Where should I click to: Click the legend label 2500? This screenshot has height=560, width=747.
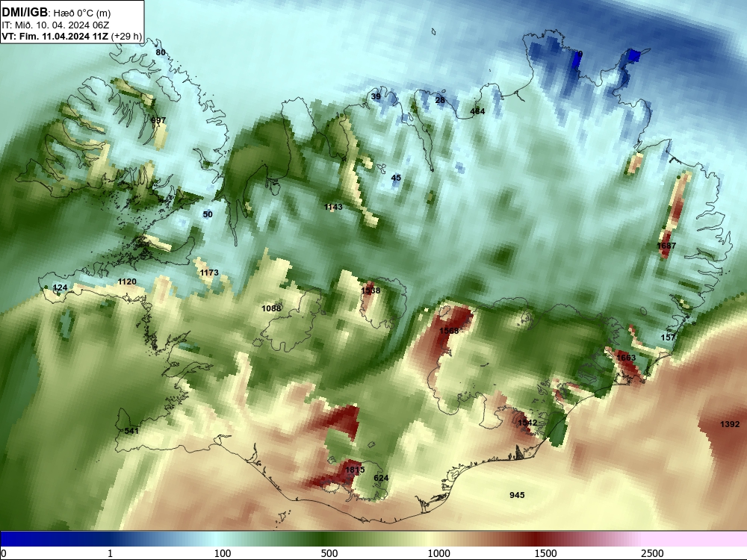point(652,553)
